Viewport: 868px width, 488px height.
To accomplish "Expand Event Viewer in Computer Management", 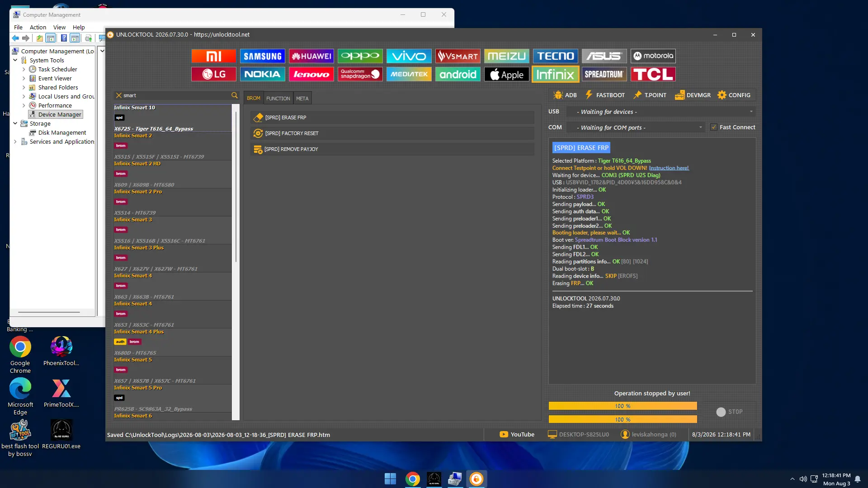I will click(24, 79).
